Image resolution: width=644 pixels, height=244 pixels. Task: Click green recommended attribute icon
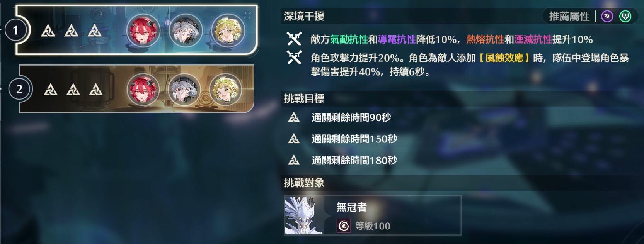(x=625, y=16)
